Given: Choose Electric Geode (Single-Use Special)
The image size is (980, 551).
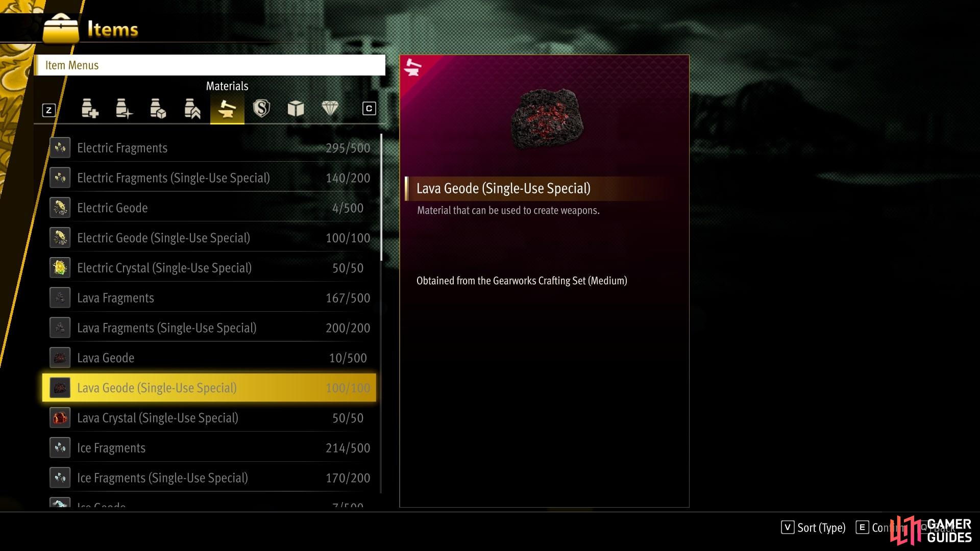Looking at the screenshot, I should click(210, 238).
